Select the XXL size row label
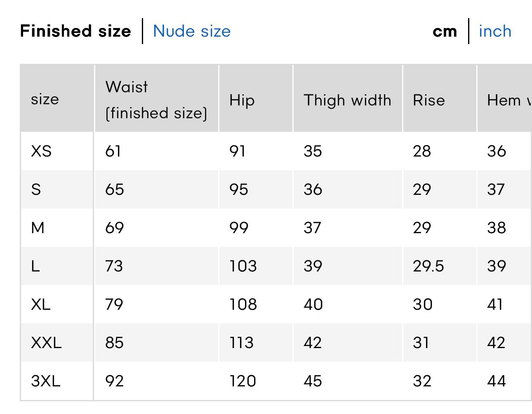532x414 pixels. pyautogui.click(x=46, y=343)
